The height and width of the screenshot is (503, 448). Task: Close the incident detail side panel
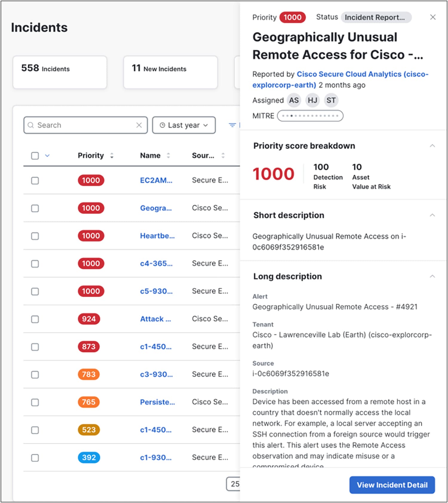click(x=433, y=17)
